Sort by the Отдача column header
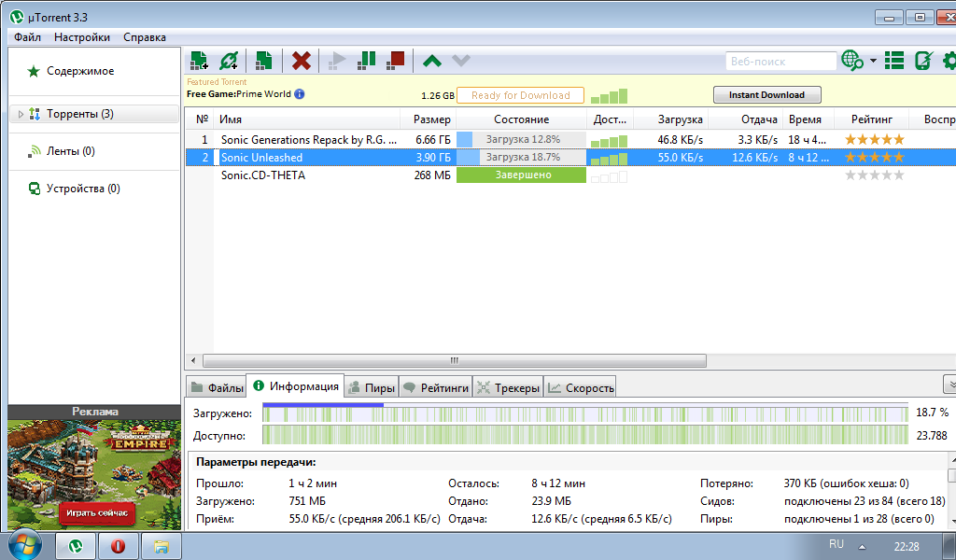Screen dimensions: 956x560 746,119
